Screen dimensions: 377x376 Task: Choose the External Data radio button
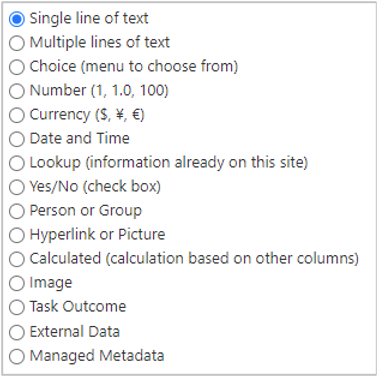coord(17,332)
